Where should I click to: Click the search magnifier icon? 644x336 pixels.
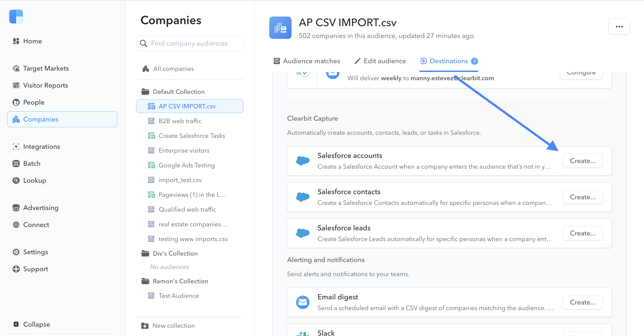point(144,43)
